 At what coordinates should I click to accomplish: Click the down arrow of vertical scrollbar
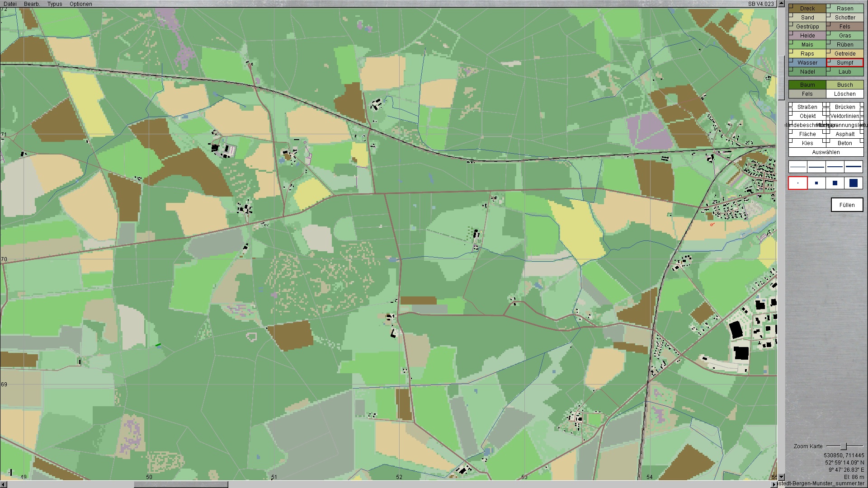point(781,477)
